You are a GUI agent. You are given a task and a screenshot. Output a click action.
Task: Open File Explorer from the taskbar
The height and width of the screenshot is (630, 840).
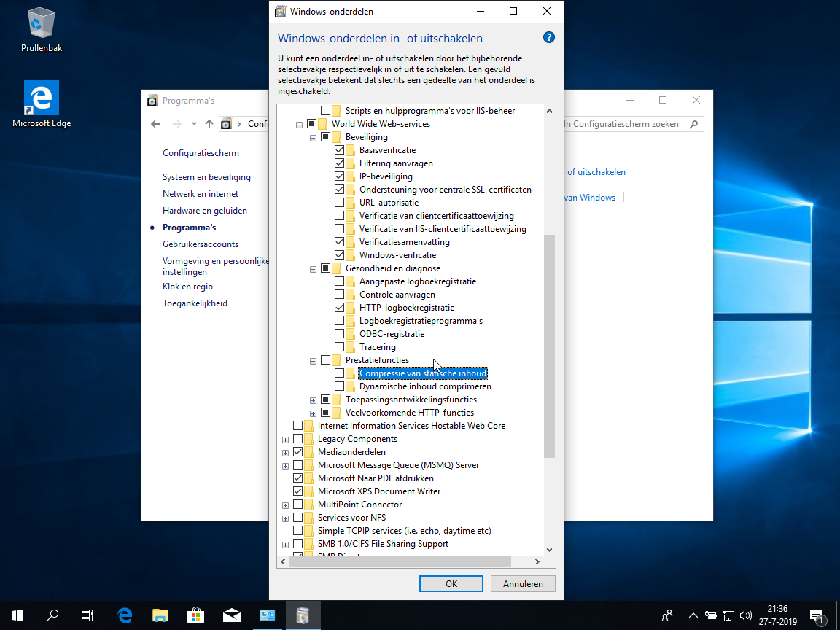[160, 615]
